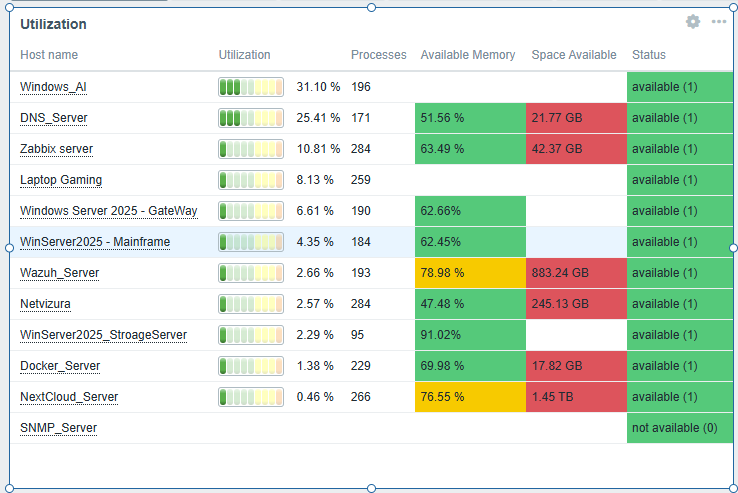Open the NextCloud_Server host link
Screen dimensions: 738x493
click(x=69, y=397)
